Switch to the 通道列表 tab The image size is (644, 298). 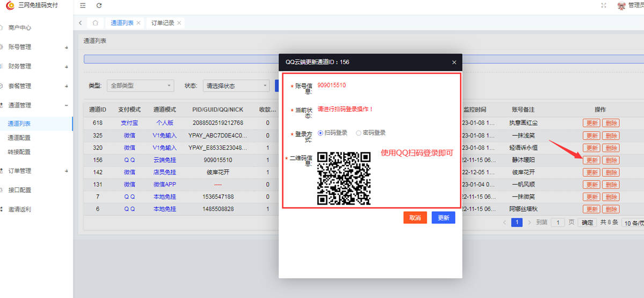pyautogui.click(x=122, y=23)
